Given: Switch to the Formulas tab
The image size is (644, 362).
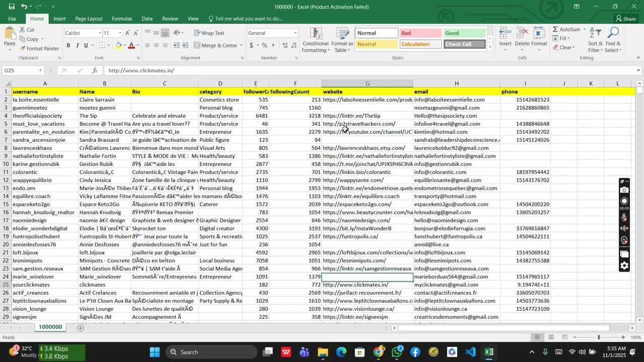Looking at the screenshot, I should [122, 19].
